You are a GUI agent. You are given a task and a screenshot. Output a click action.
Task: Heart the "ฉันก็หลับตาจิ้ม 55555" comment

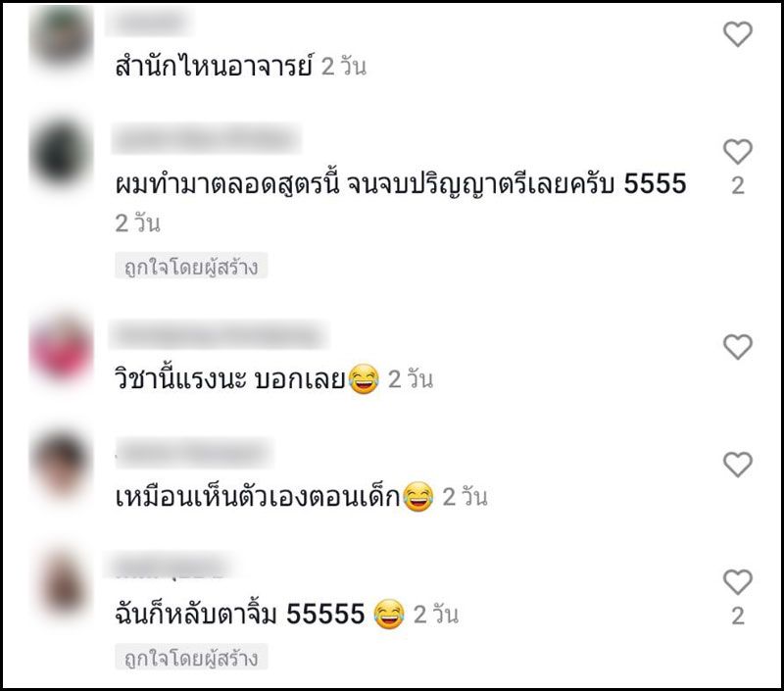(738, 582)
